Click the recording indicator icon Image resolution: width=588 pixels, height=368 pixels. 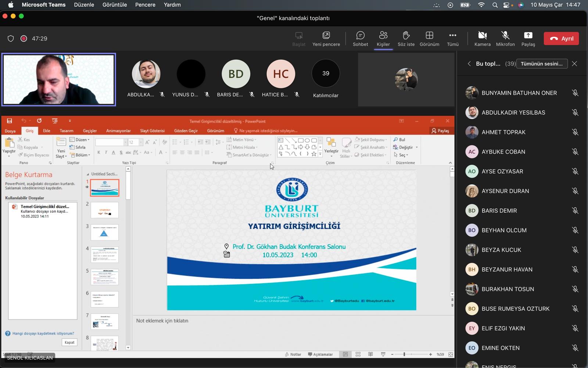coord(24,39)
